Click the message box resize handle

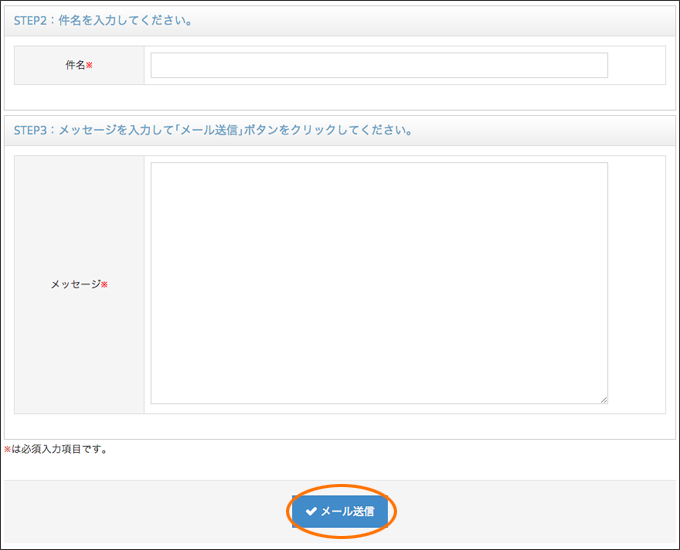tap(604, 400)
